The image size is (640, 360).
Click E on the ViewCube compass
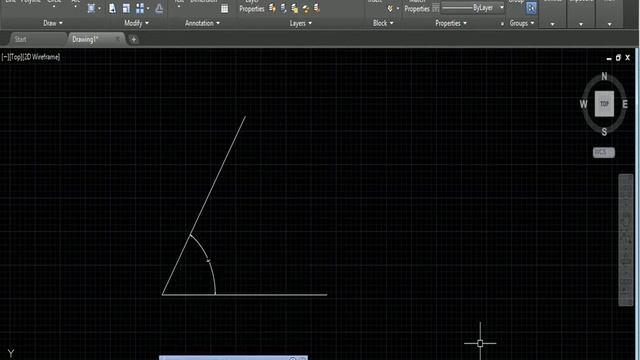pos(625,104)
